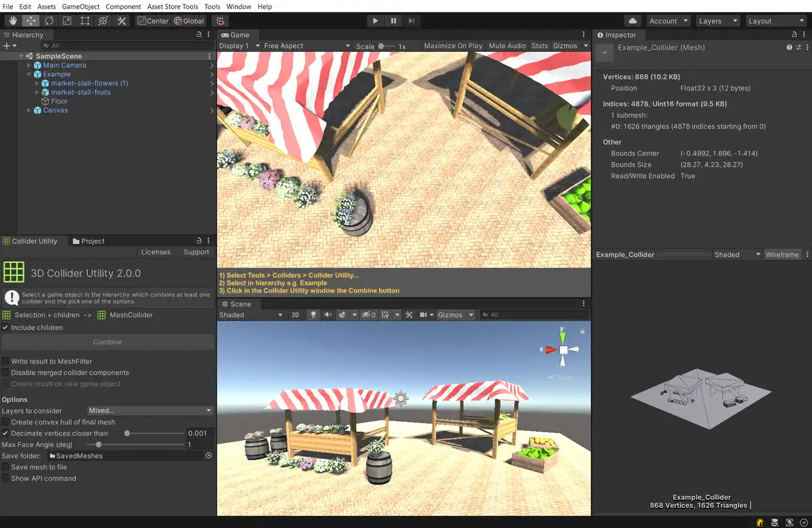Click the Step frame button

pyautogui.click(x=411, y=21)
